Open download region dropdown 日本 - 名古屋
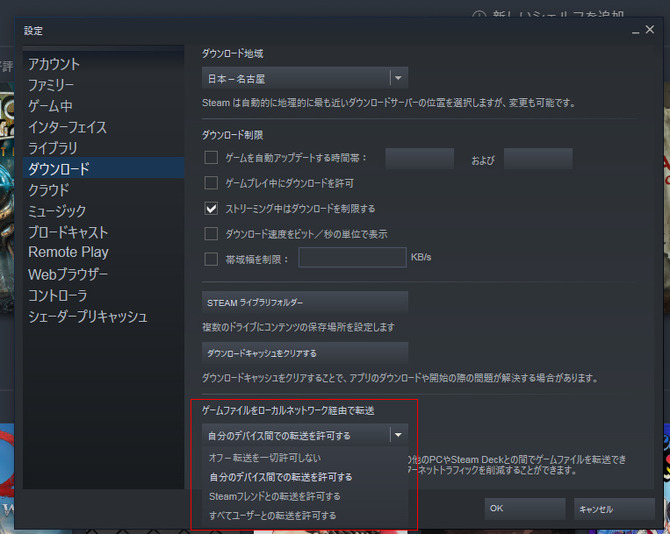 coord(305,78)
